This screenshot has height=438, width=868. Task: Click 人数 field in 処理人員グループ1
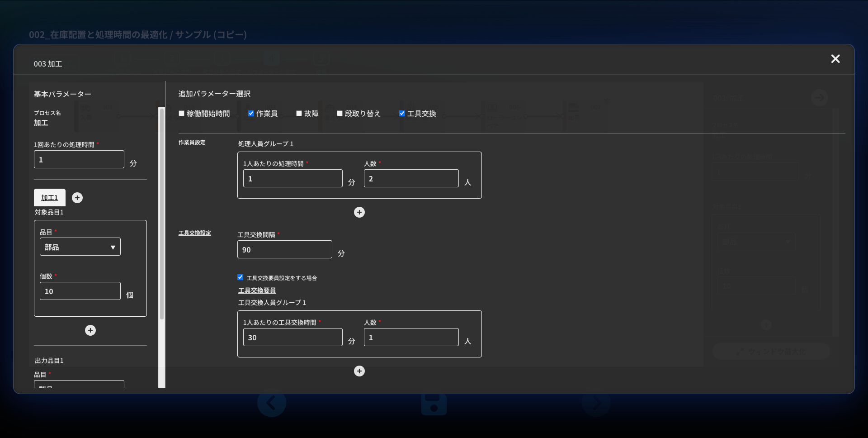(411, 179)
